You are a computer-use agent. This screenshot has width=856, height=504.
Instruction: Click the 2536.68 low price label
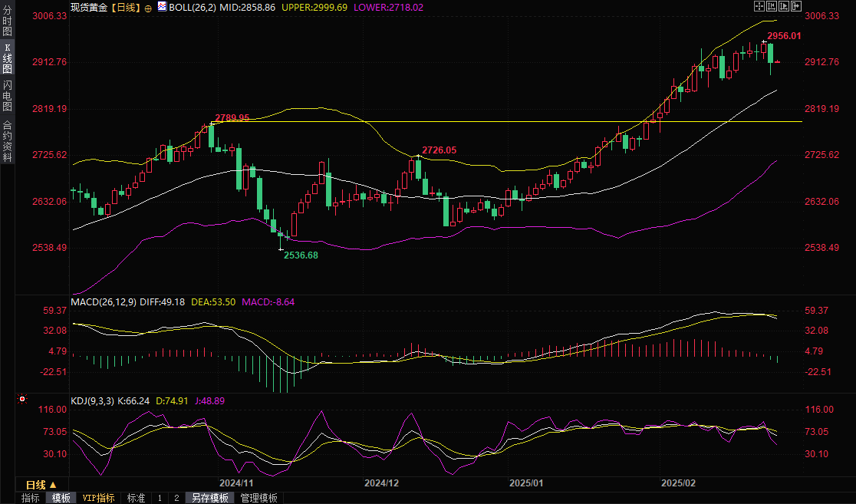pyautogui.click(x=301, y=255)
